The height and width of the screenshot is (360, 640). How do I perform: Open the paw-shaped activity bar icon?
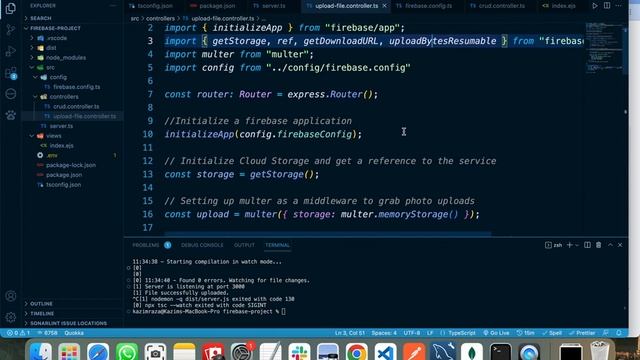11,115
